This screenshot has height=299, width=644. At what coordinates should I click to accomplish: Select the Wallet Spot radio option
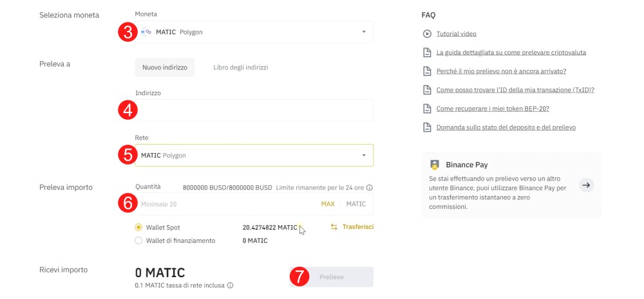point(138,228)
